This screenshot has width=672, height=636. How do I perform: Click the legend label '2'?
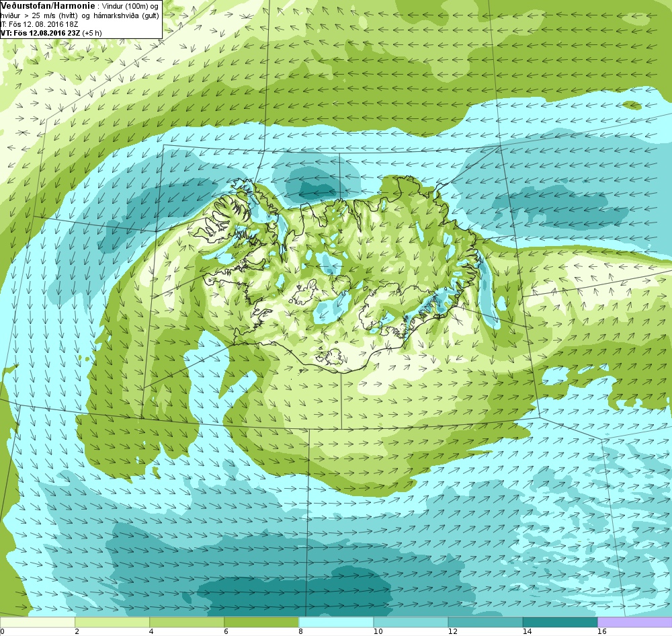point(77,631)
